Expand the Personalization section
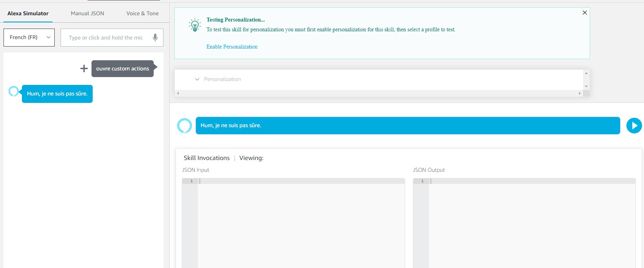This screenshot has height=268, width=644. 197,79
